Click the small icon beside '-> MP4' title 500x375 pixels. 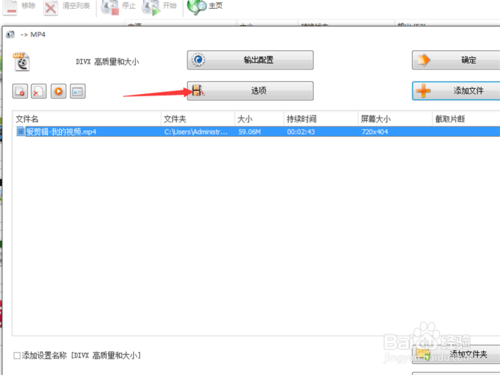pos(10,34)
